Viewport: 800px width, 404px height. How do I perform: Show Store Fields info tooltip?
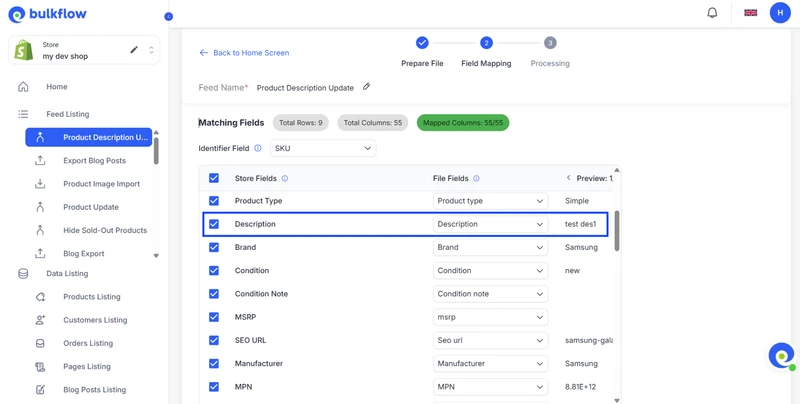(x=285, y=179)
